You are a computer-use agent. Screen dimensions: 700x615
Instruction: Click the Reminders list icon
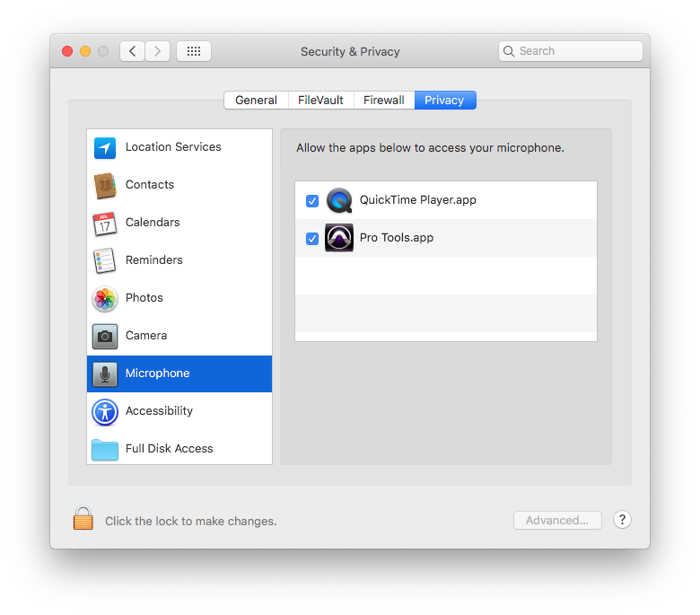[x=105, y=261]
